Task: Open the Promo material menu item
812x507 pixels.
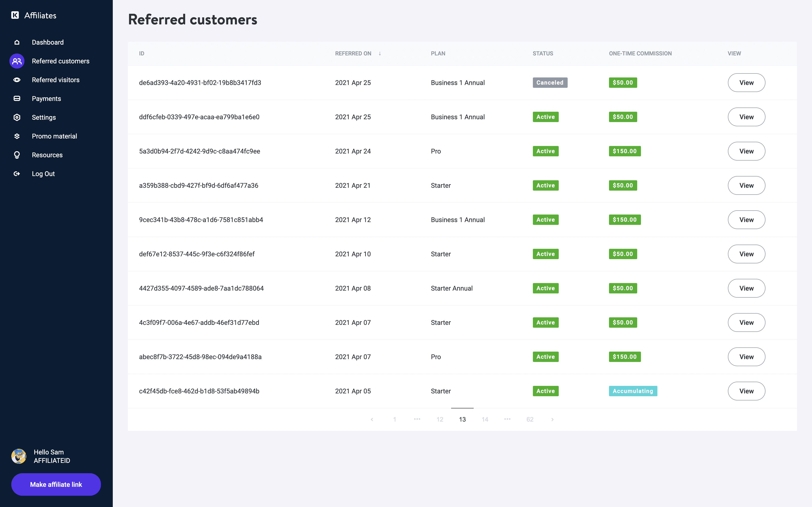Action: pos(54,136)
